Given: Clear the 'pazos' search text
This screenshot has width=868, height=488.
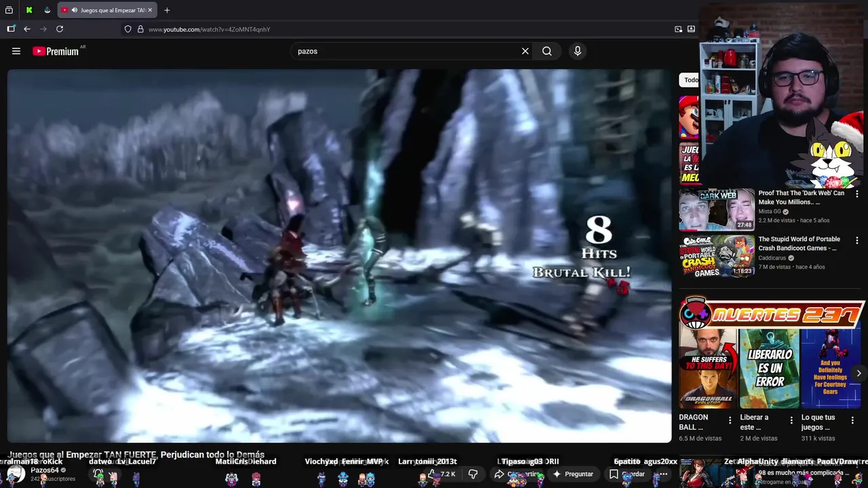Looking at the screenshot, I should click(x=525, y=51).
